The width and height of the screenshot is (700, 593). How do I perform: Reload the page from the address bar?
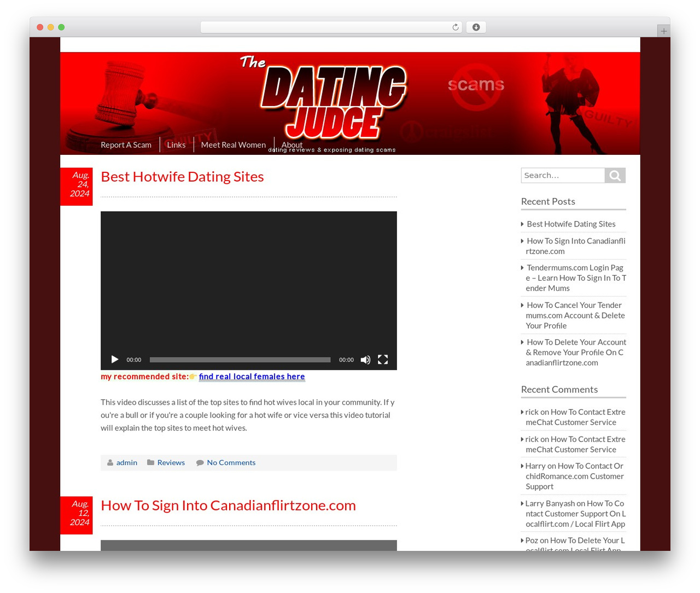coord(456,27)
